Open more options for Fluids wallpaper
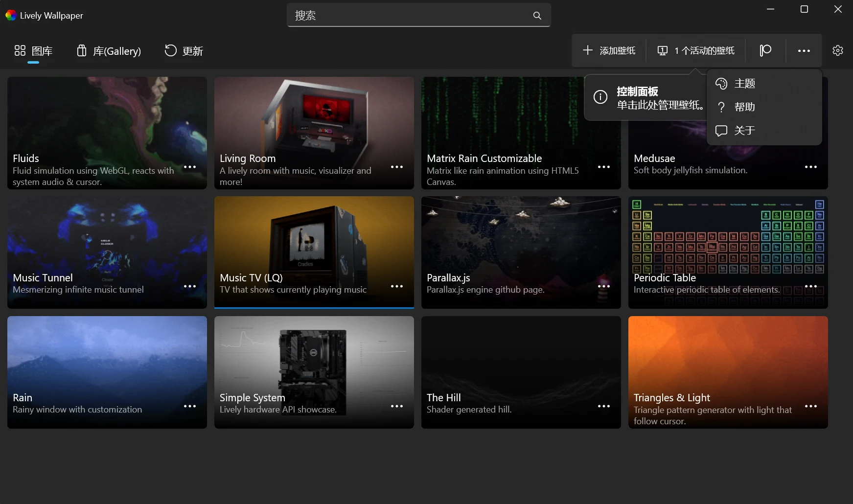The image size is (853, 504). [x=189, y=167]
